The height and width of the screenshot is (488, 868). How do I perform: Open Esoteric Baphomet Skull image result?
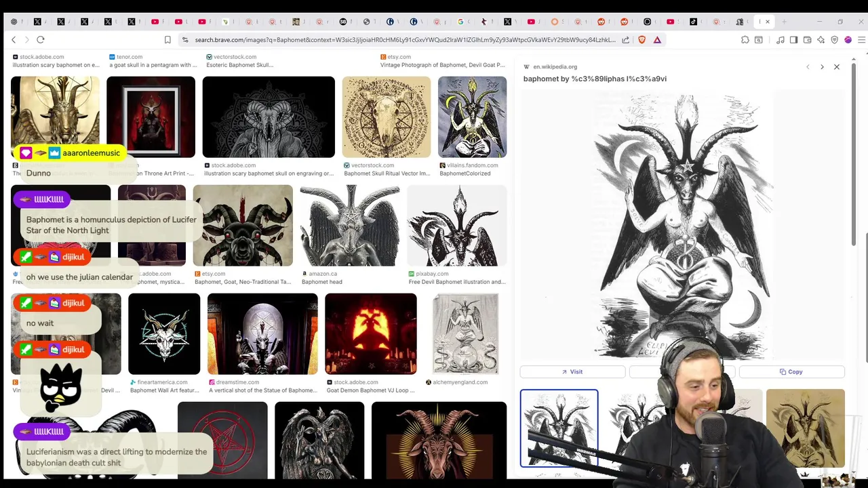point(239,65)
